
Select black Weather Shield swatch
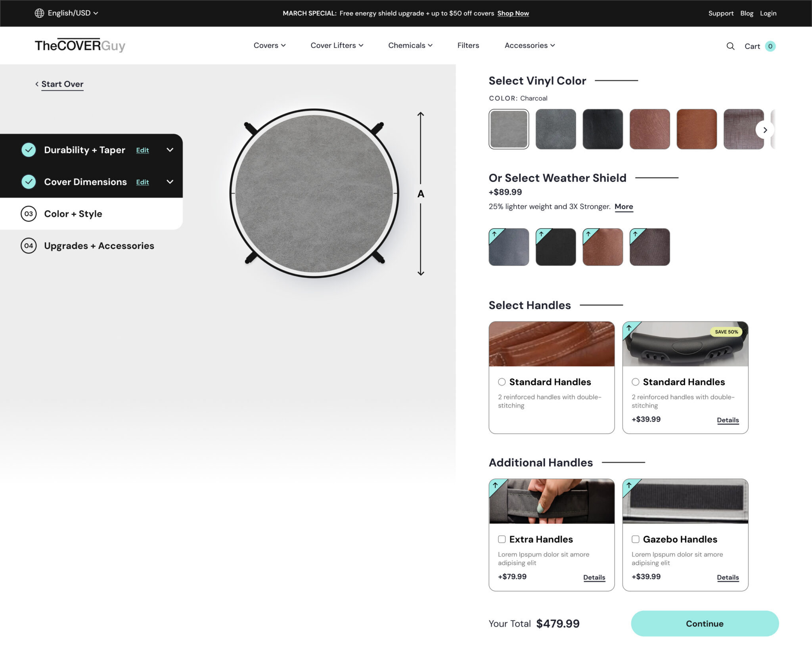coord(555,247)
